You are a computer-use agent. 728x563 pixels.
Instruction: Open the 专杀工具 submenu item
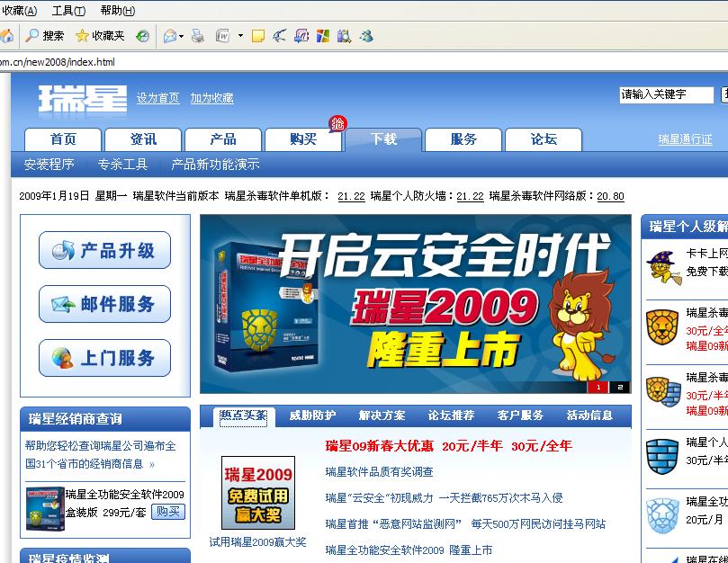coord(122,165)
